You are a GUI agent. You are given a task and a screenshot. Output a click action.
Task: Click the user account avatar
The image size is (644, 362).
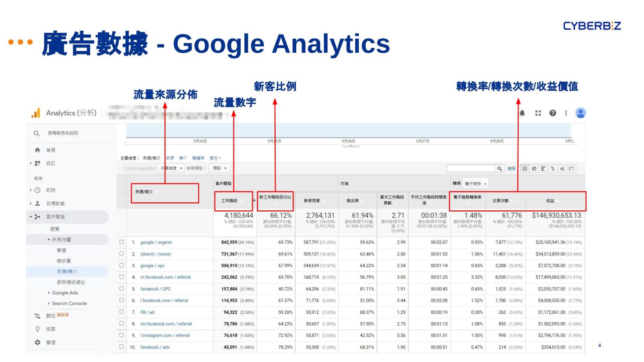pyautogui.click(x=580, y=113)
